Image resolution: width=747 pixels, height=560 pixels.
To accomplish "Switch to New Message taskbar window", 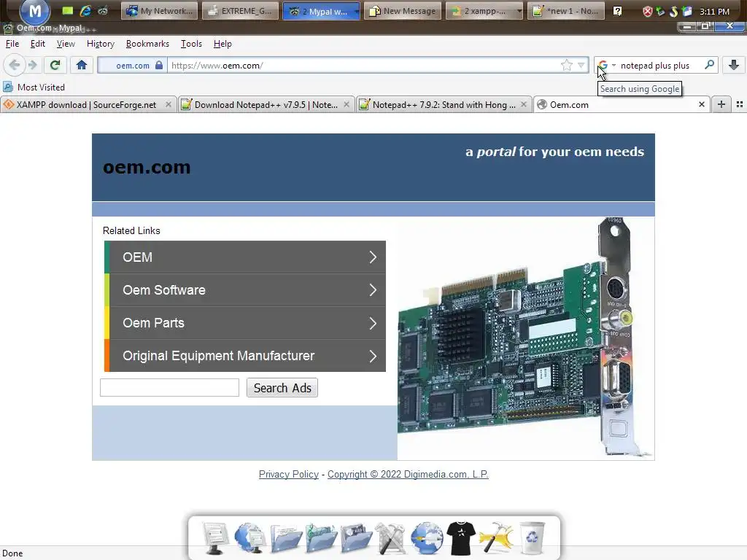I will pyautogui.click(x=403, y=11).
